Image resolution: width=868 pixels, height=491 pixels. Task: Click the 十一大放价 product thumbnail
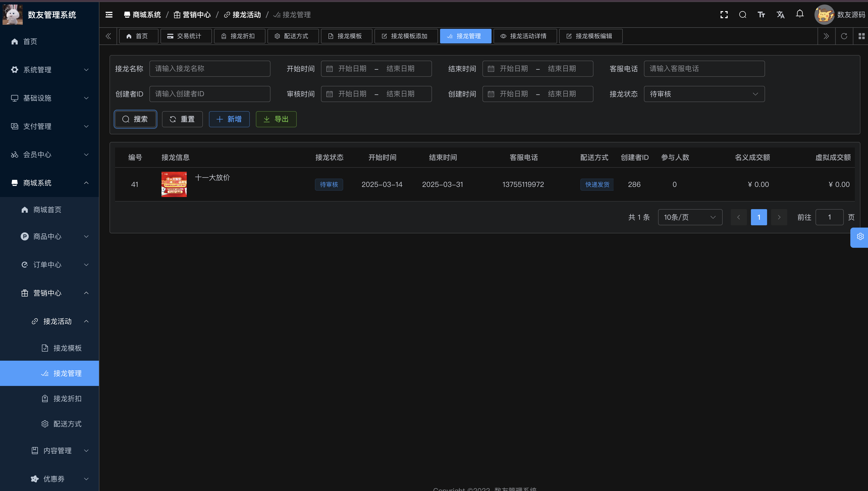tap(174, 184)
